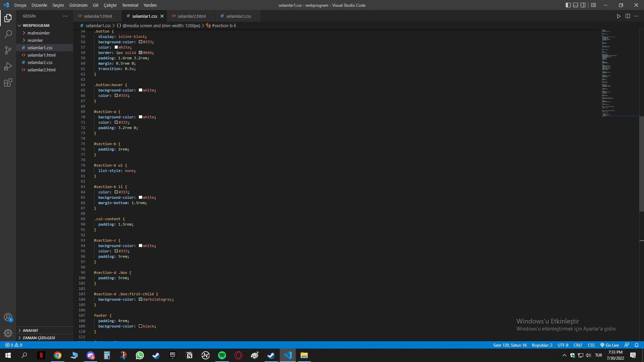Change CSS language mode in status bar

pos(591,345)
